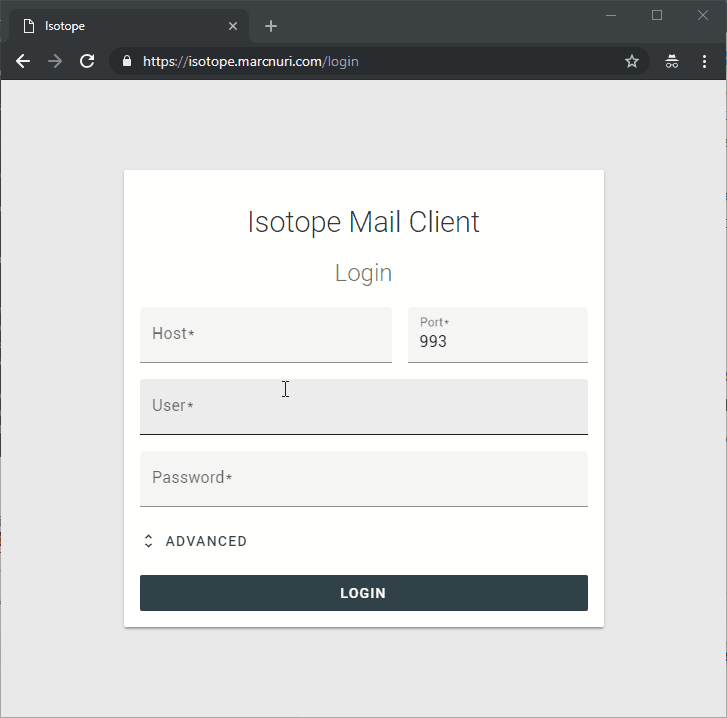Open the incognito profile icon
727x718 pixels.
672,61
